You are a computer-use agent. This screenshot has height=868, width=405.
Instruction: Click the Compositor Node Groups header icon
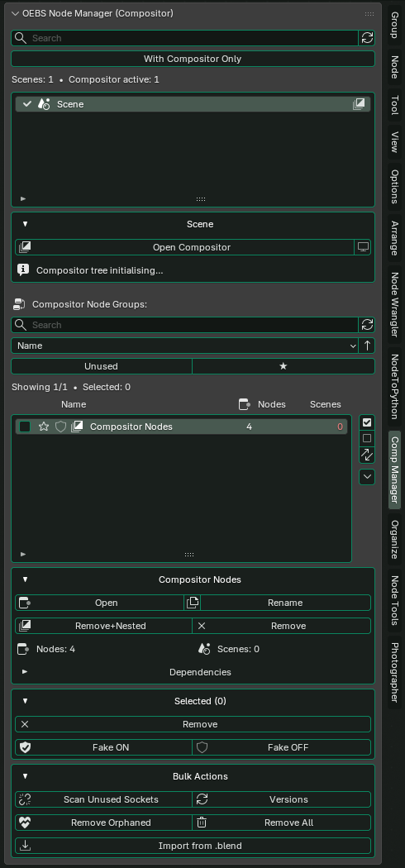(x=19, y=304)
